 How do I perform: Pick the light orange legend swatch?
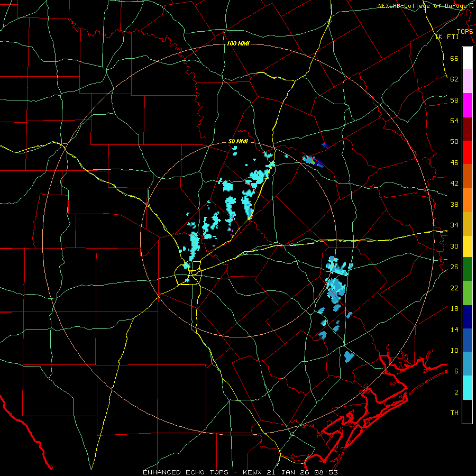point(467,200)
